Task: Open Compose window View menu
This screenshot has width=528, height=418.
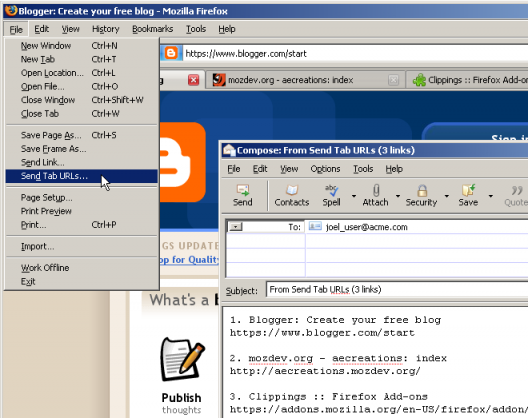Action: click(289, 169)
